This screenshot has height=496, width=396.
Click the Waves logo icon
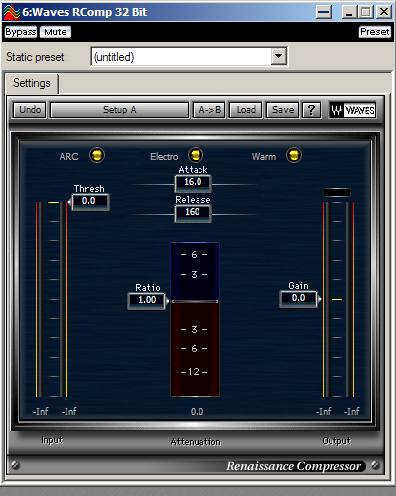coord(353,110)
